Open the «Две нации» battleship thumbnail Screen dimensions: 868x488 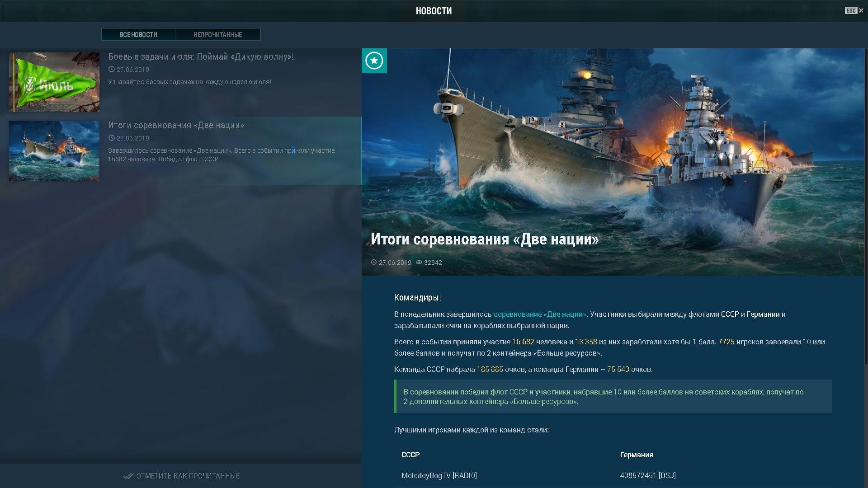(x=54, y=151)
